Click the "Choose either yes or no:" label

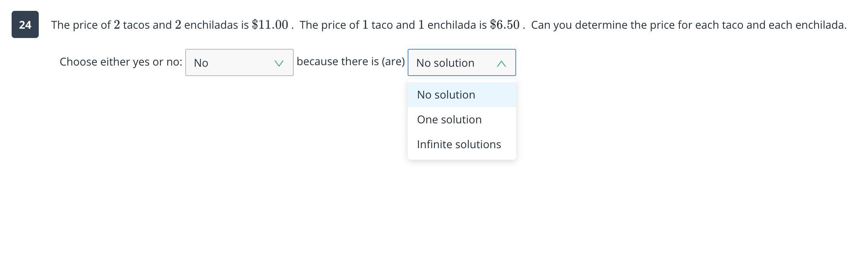(121, 62)
